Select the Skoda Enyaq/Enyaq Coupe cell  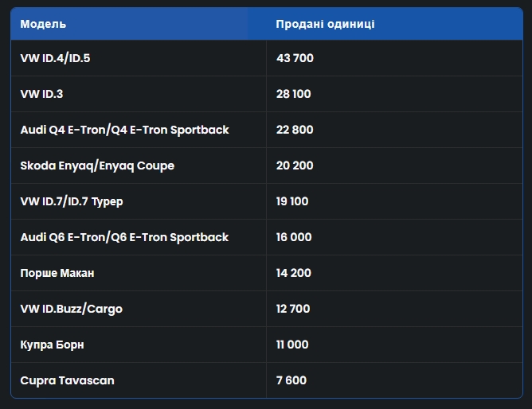coord(97,166)
